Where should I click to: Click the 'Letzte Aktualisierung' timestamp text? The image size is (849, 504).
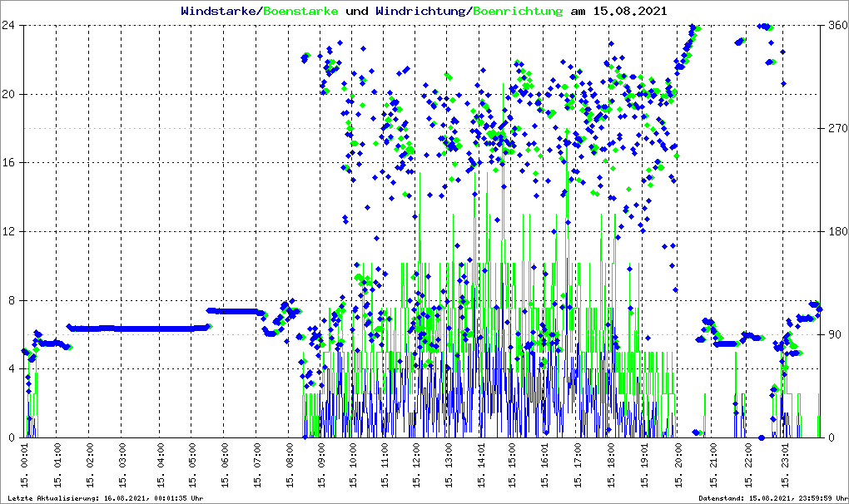pyautogui.click(x=106, y=498)
